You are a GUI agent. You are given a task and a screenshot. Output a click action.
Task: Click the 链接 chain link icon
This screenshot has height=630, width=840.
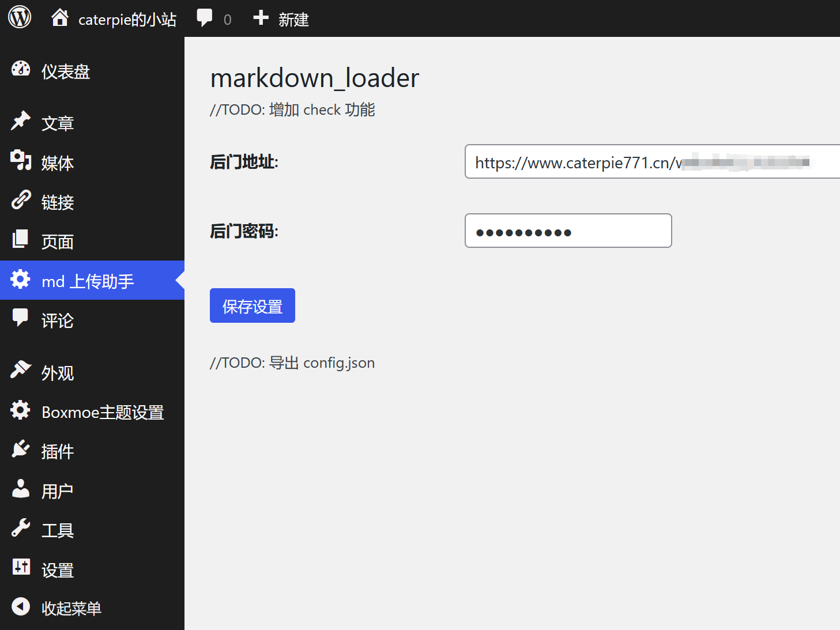pos(21,200)
